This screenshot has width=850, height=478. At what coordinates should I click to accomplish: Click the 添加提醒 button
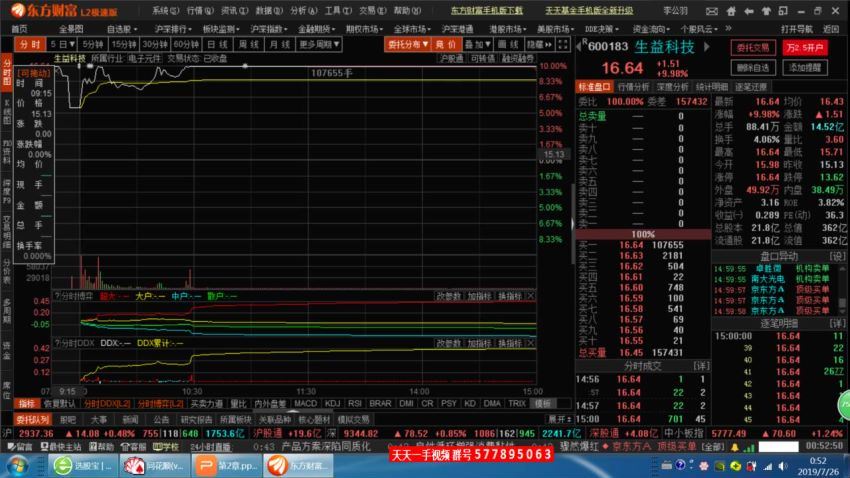[x=804, y=68]
